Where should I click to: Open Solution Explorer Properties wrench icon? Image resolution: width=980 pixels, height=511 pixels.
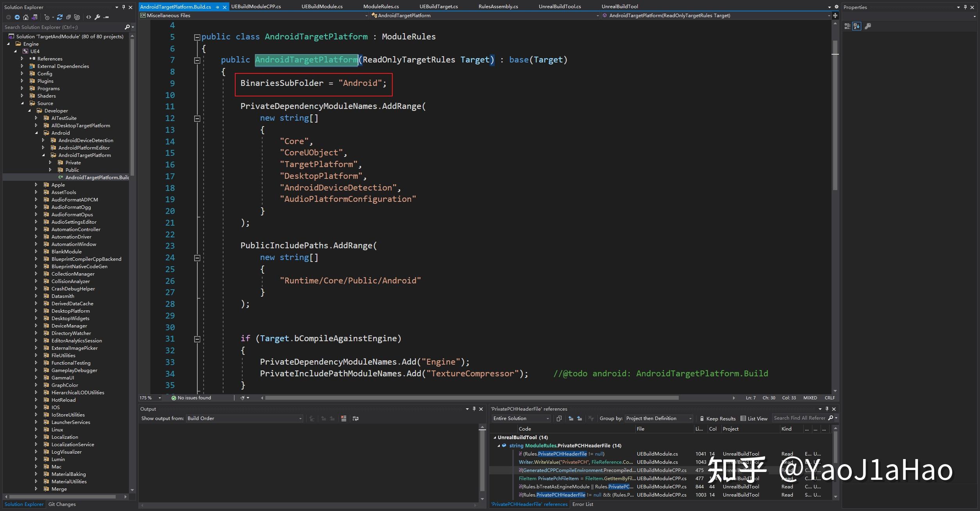click(97, 17)
